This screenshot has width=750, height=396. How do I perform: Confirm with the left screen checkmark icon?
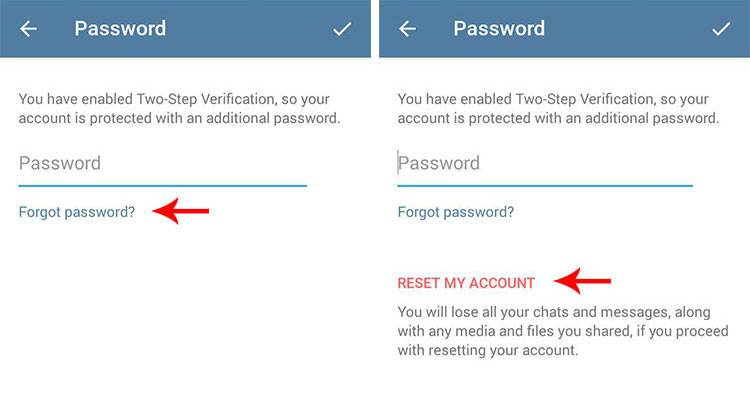(x=342, y=29)
